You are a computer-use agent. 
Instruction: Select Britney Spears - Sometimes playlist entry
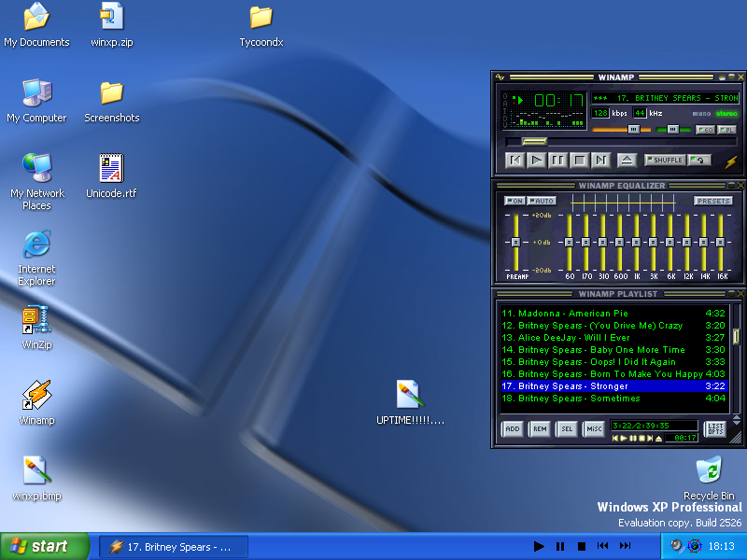click(x=574, y=399)
